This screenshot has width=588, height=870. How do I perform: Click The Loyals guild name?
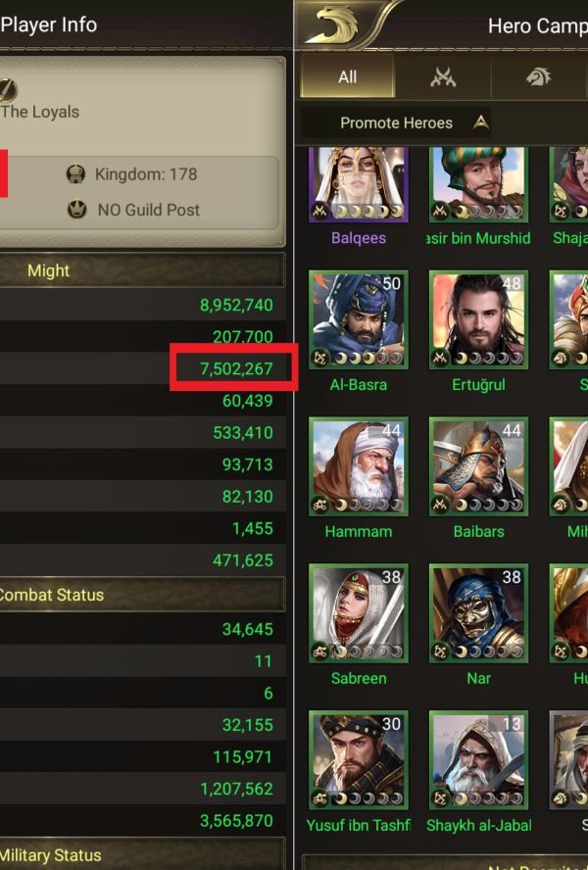pyautogui.click(x=40, y=112)
